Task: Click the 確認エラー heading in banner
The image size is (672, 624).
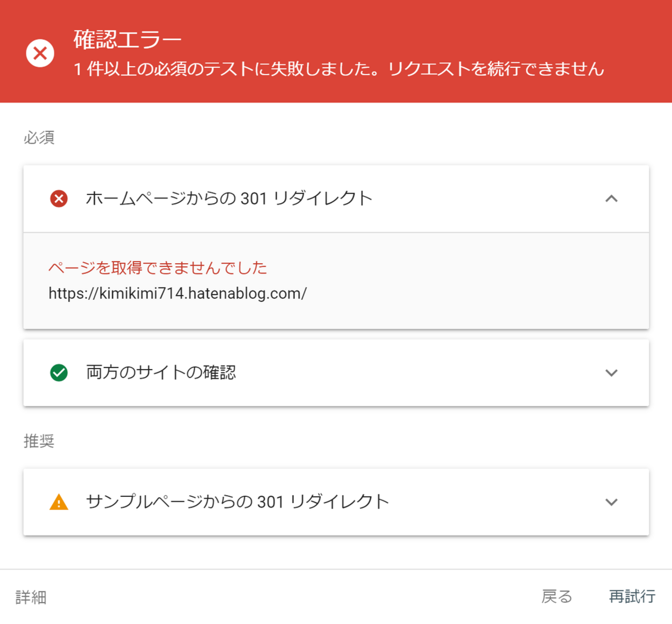Action: tap(128, 40)
